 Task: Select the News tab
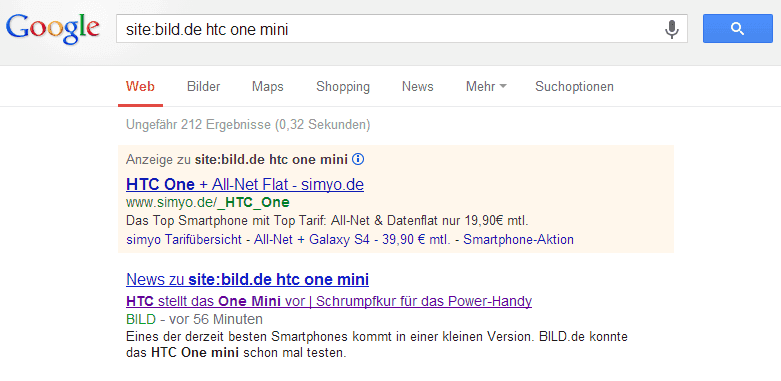point(417,87)
